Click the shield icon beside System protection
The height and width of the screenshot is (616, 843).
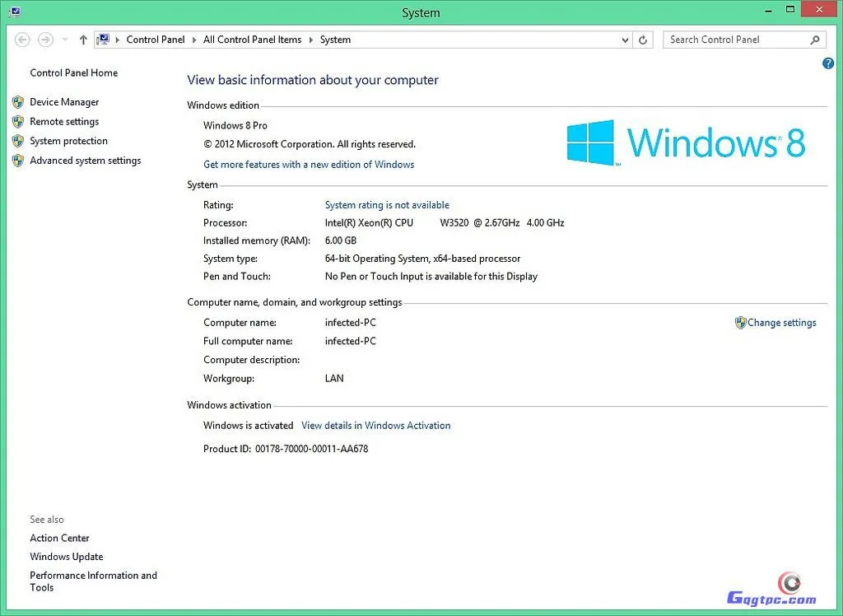click(x=18, y=141)
